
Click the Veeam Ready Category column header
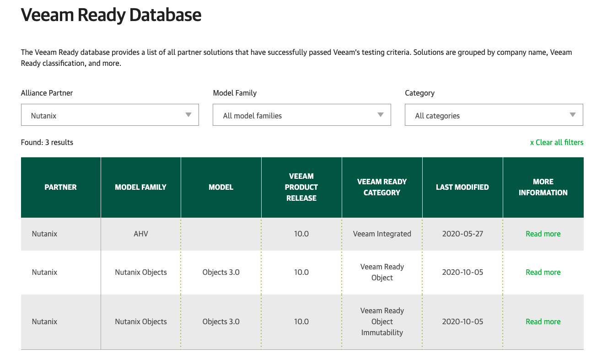click(x=382, y=187)
